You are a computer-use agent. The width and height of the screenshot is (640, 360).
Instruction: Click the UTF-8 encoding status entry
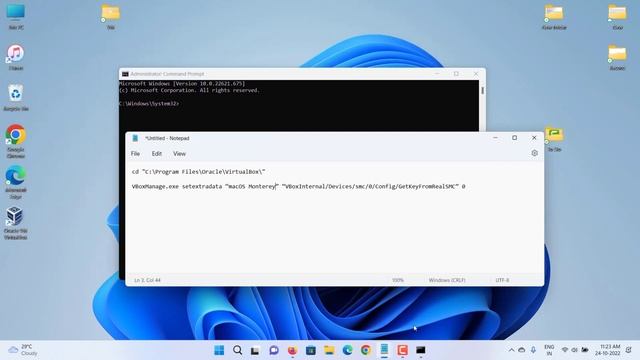[x=502, y=280]
